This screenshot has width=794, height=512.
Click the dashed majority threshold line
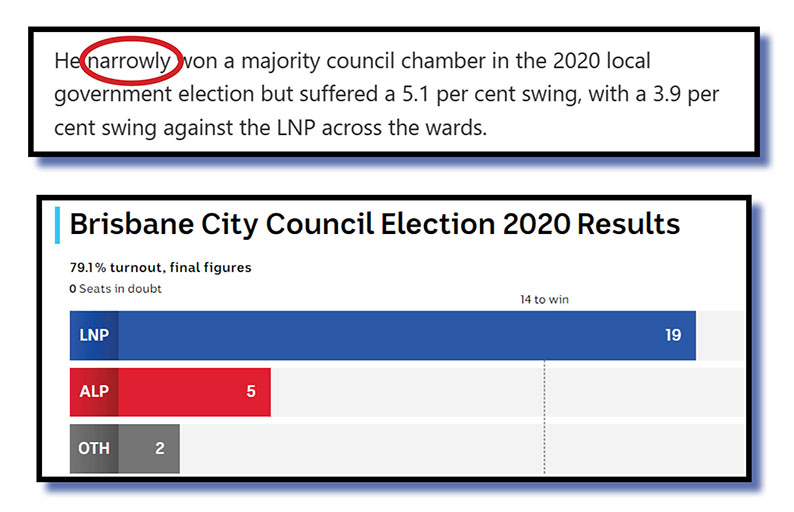[x=544, y=420]
